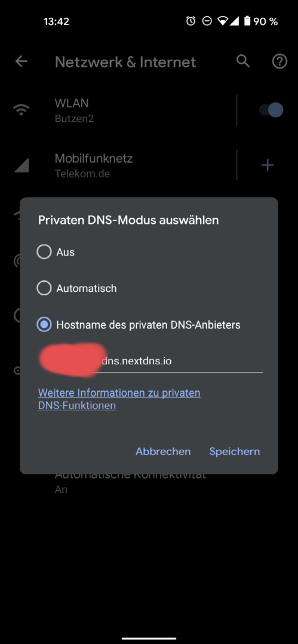298x644 pixels.
Task: Add mobile network with plus icon
Action: 268,165
